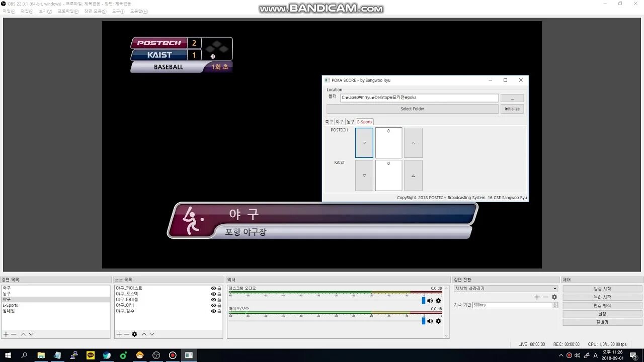Add a scene transition with plus icon
Image resolution: width=644 pixels, height=362 pixels.
coord(537,297)
